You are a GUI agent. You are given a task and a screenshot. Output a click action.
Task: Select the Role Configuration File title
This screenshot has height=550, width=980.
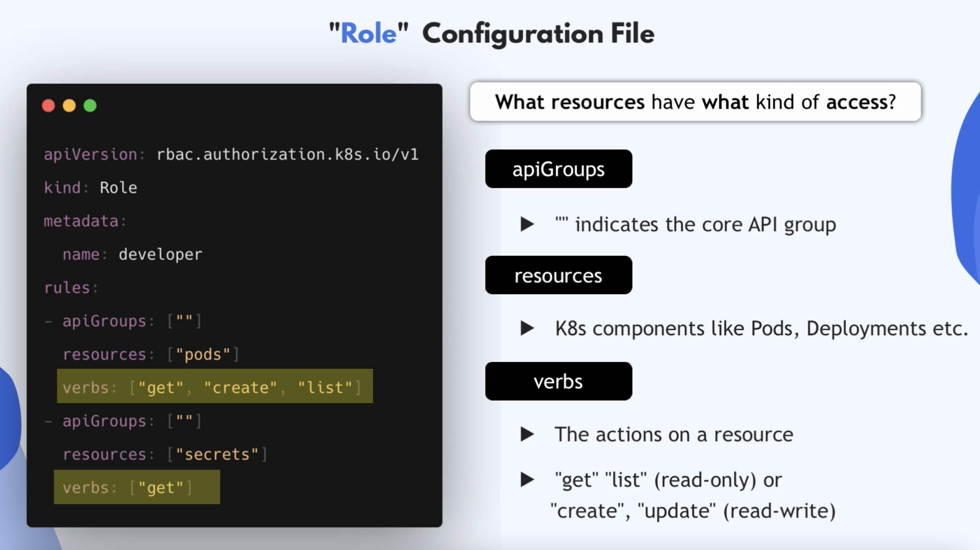(491, 34)
